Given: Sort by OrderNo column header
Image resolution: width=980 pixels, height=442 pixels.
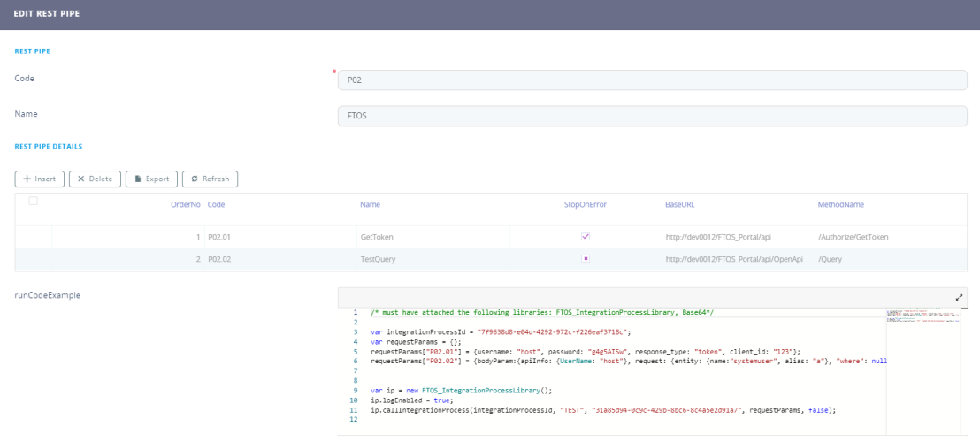Looking at the screenshot, I should click(185, 204).
